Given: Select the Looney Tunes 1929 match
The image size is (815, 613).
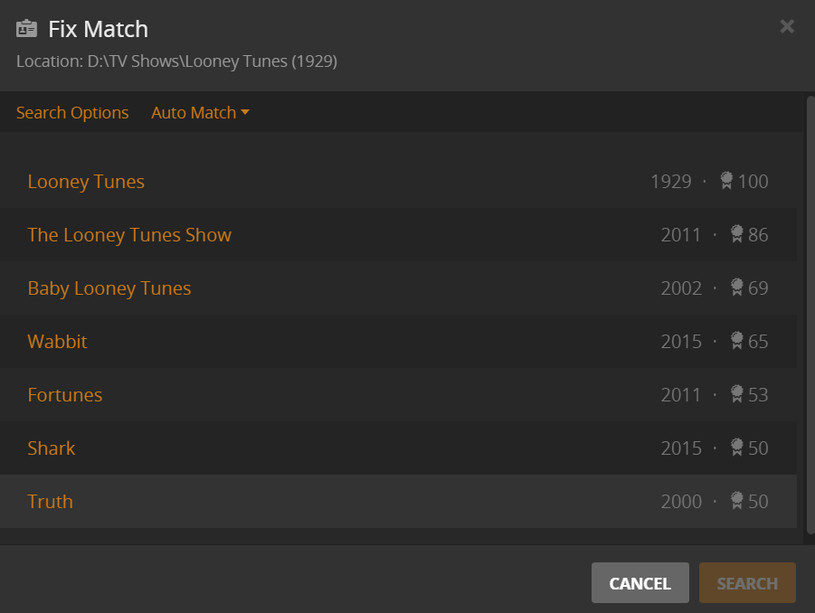Looking at the screenshot, I should coord(86,181).
